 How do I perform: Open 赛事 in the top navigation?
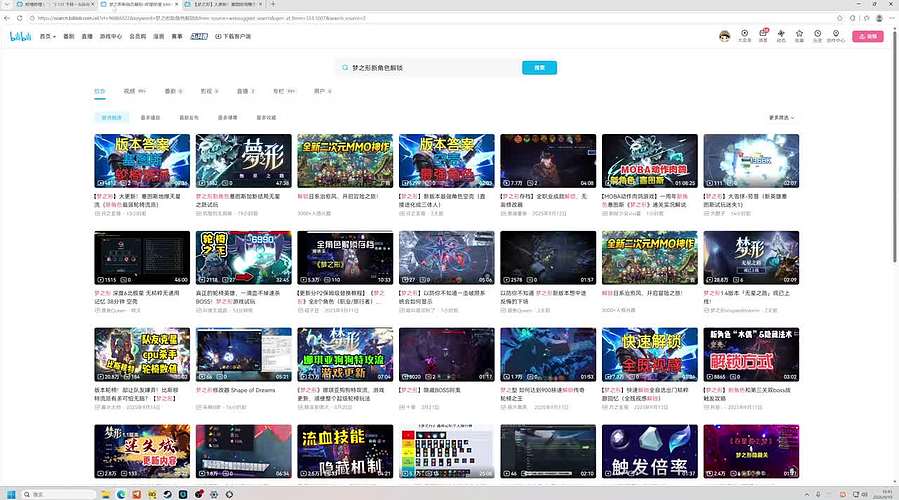click(x=177, y=36)
